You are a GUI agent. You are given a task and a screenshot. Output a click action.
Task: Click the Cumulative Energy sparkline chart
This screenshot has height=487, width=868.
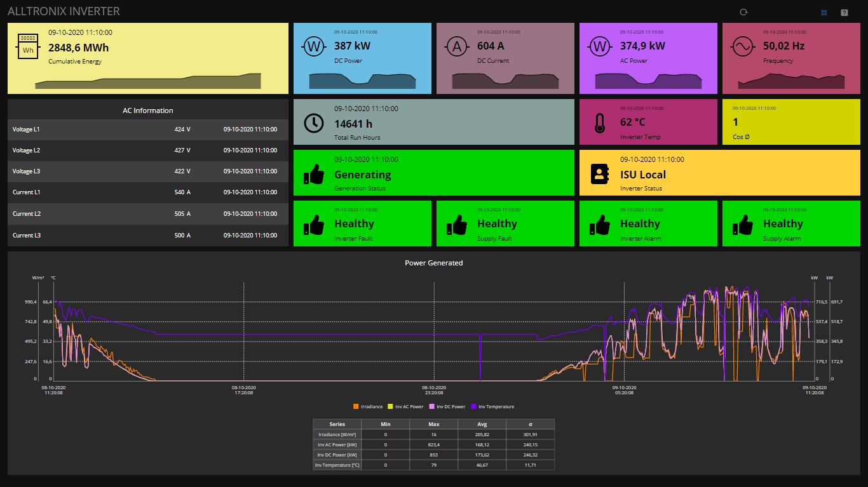(x=147, y=81)
